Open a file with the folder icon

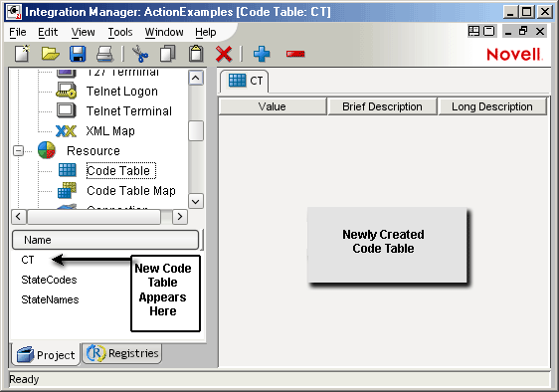[50, 54]
